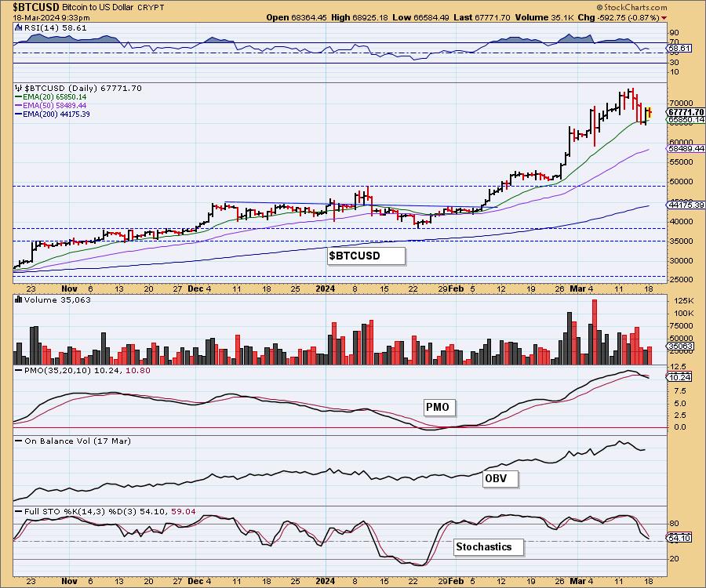This screenshot has height=588, width=706.
Task: Click the 25000 price axis label
Action: 682,279
